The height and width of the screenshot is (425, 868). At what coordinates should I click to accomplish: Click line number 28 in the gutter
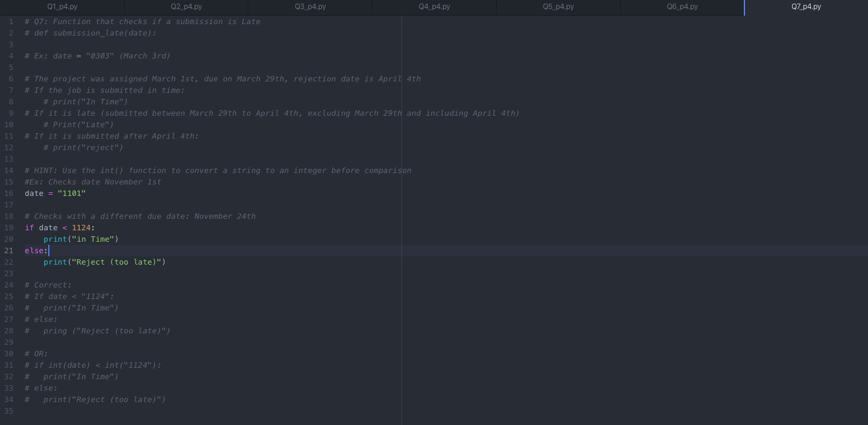(x=9, y=331)
